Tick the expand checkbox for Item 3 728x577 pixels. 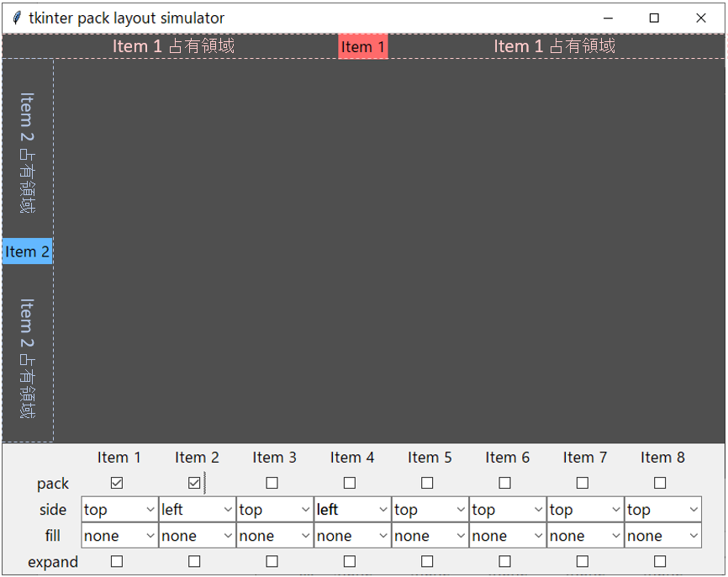click(272, 562)
